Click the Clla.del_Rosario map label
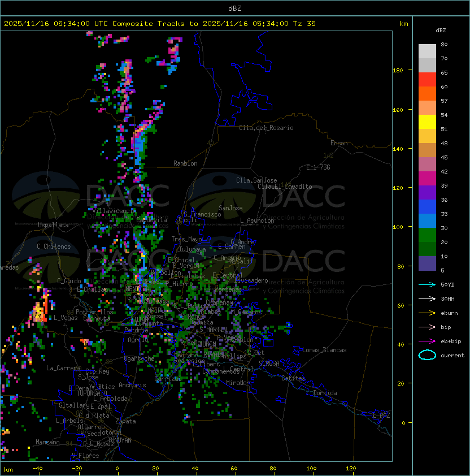Image resolution: width=470 pixels, height=476 pixels. [x=266, y=128]
